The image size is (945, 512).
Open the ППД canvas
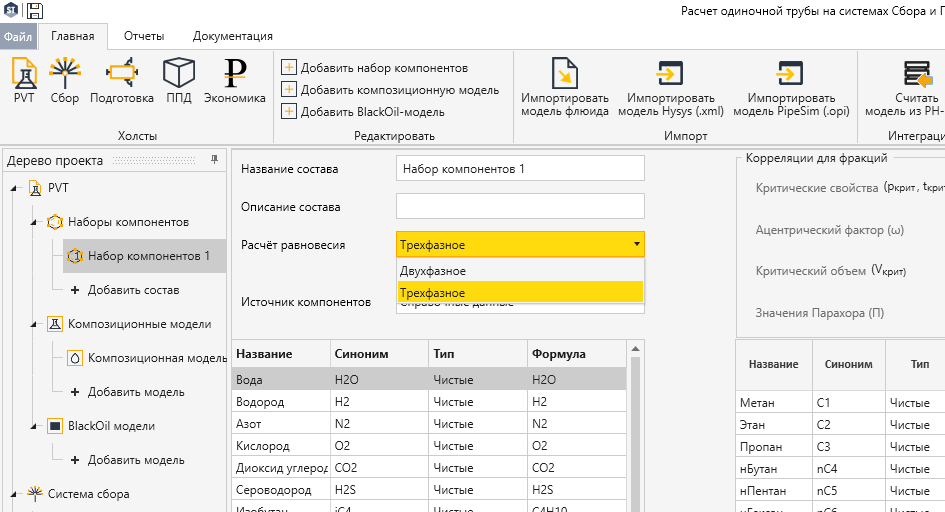coord(179,81)
